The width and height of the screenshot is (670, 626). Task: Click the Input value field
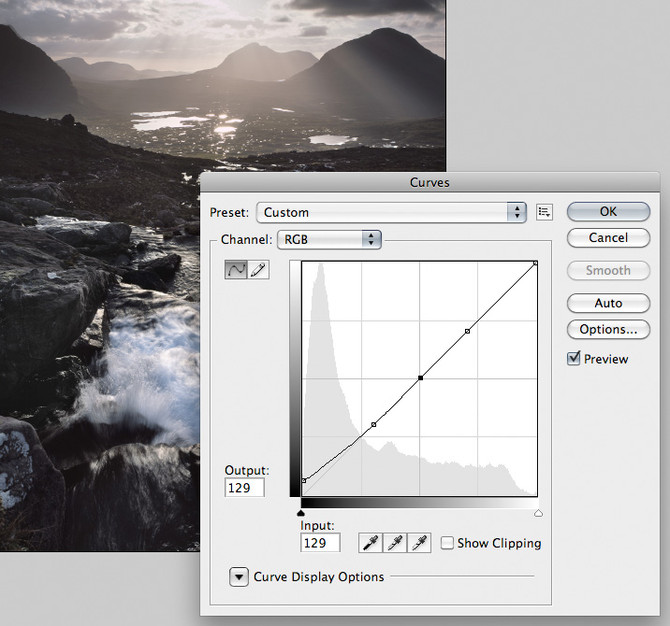click(320, 543)
